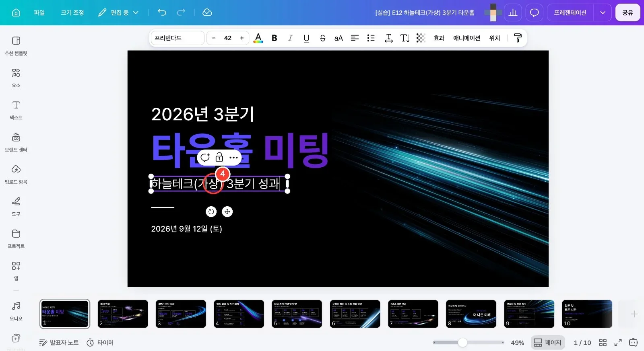Increase font size with plus

click(242, 38)
